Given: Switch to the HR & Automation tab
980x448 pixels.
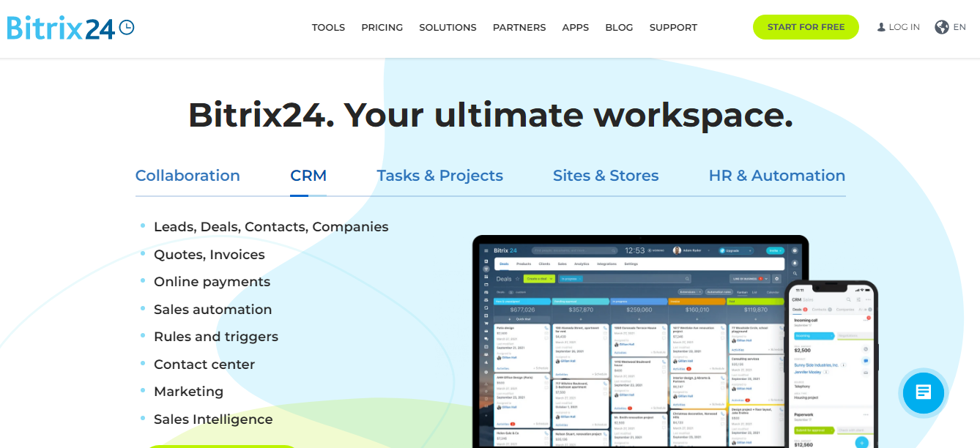Looking at the screenshot, I should (x=777, y=176).
